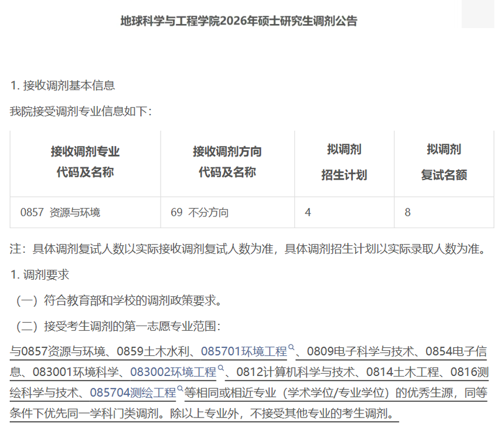Image resolution: width=504 pixels, height=427 pixels.
Task: Follow the 085704测绘工程 link
Action: (x=133, y=392)
